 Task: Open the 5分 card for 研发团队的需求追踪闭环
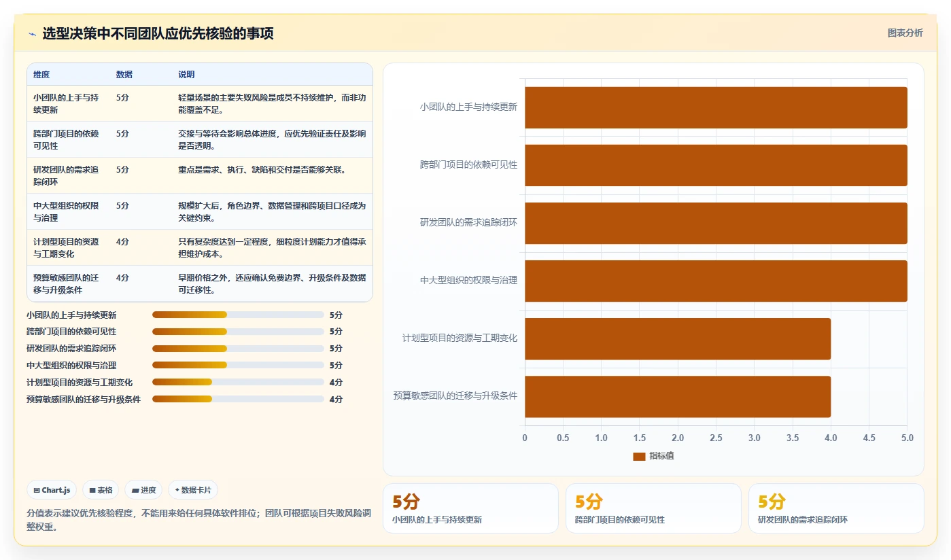pos(836,508)
